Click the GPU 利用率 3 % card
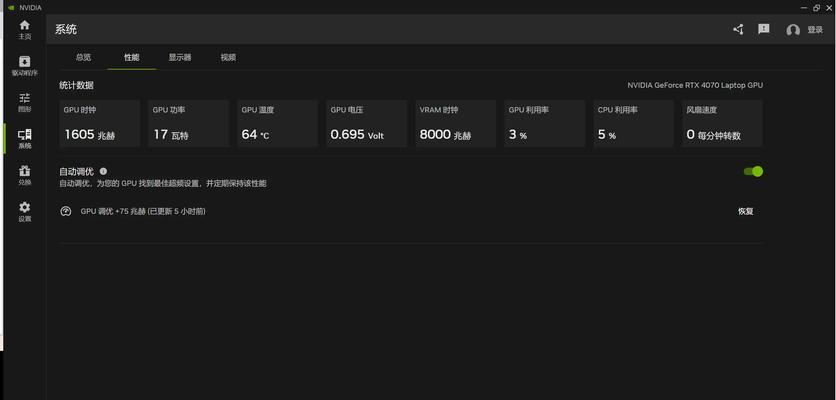836x400 pixels. [x=545, y=123]
